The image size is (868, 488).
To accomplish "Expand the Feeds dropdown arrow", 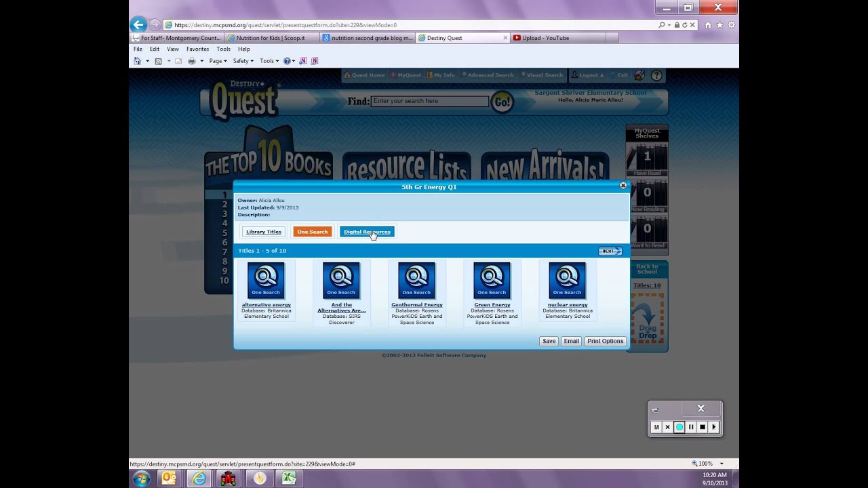I will (167, 61).
